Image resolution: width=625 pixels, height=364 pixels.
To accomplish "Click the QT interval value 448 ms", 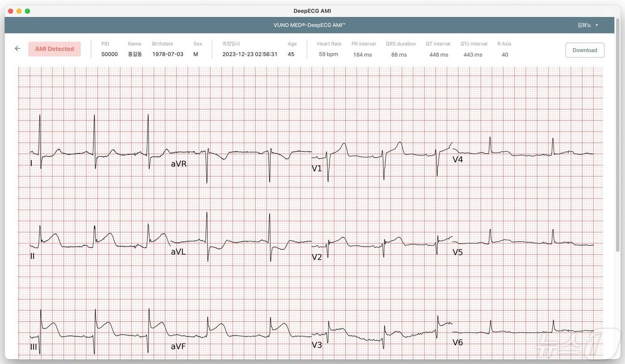I will click(438, 55).
